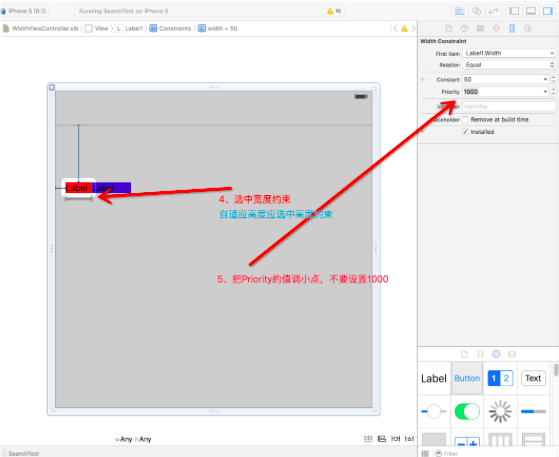Open the Media library tab

(512, 354)
